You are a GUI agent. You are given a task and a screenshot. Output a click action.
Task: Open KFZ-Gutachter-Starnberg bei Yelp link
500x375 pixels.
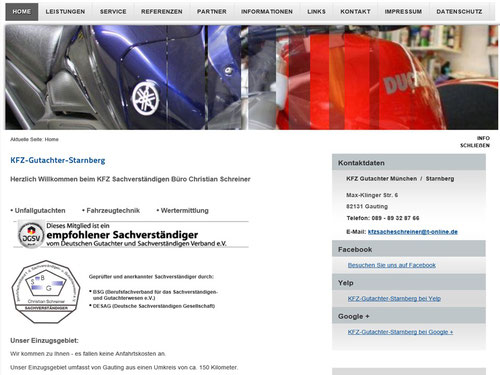394,299
